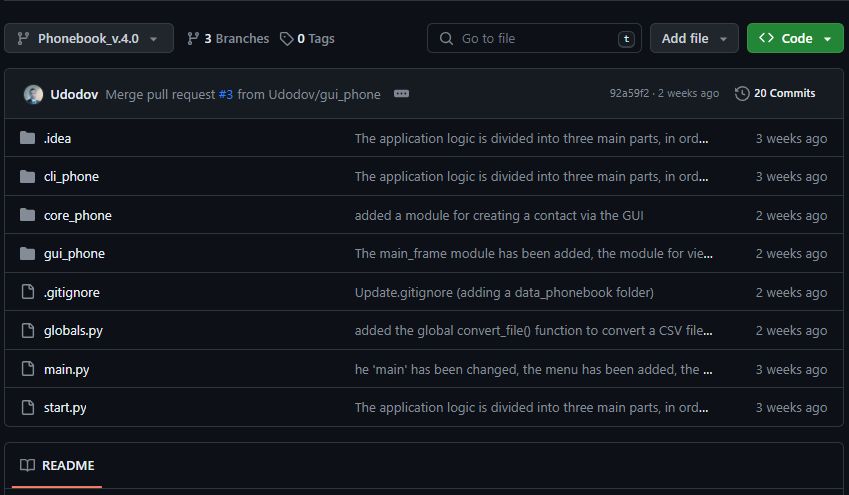The image size is (849, 495).
Task: Open the Udodov author profile link
Action: [74, 94]
